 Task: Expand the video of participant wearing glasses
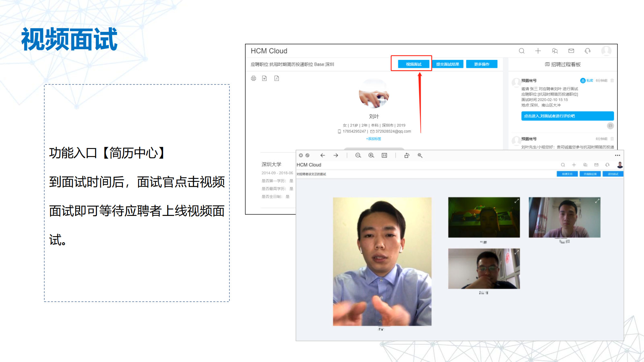click(516, 252)
